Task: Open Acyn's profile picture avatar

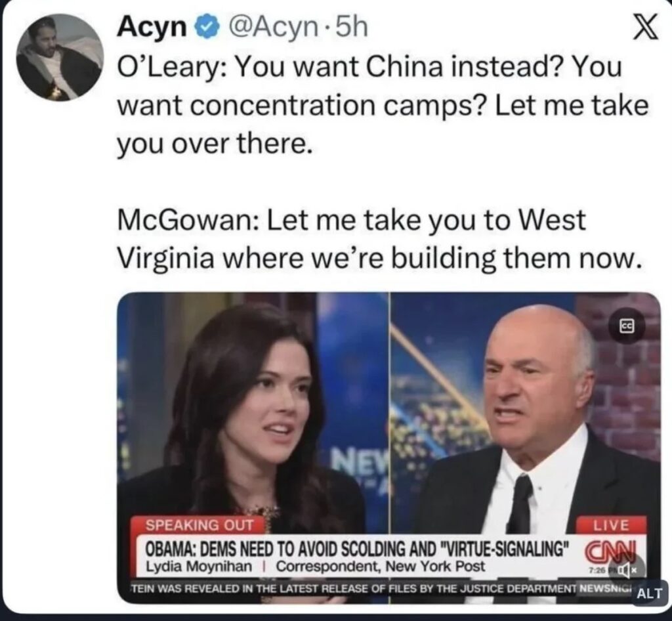Action: tap(60, 57)
